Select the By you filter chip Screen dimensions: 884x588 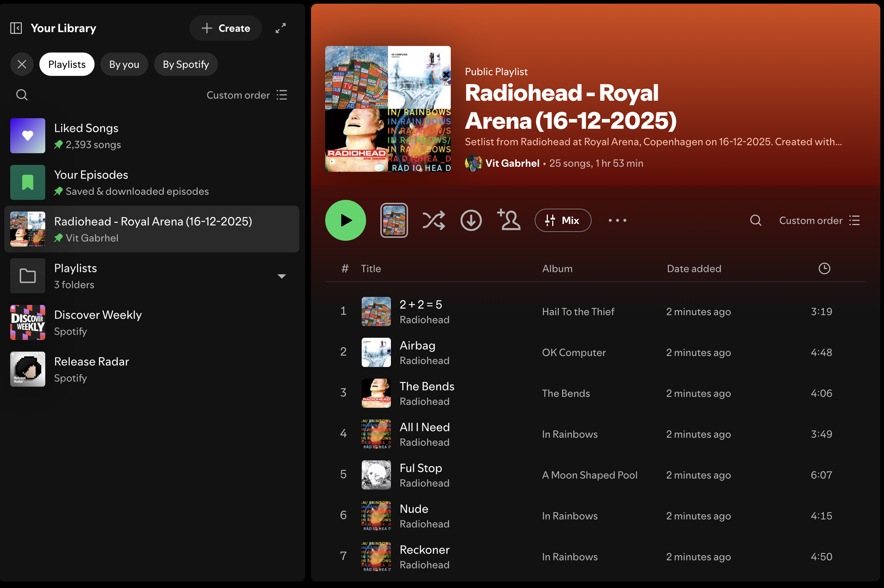pyautogui.click(x=124, y=65)
